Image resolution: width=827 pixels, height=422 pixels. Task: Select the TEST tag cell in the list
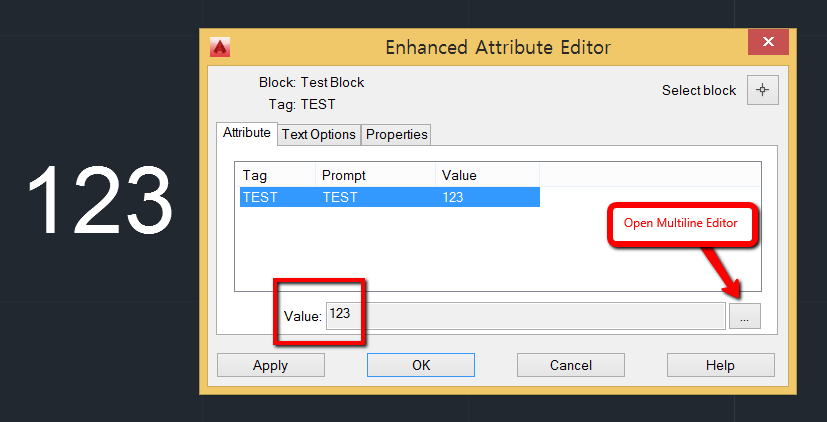(277, 197)
